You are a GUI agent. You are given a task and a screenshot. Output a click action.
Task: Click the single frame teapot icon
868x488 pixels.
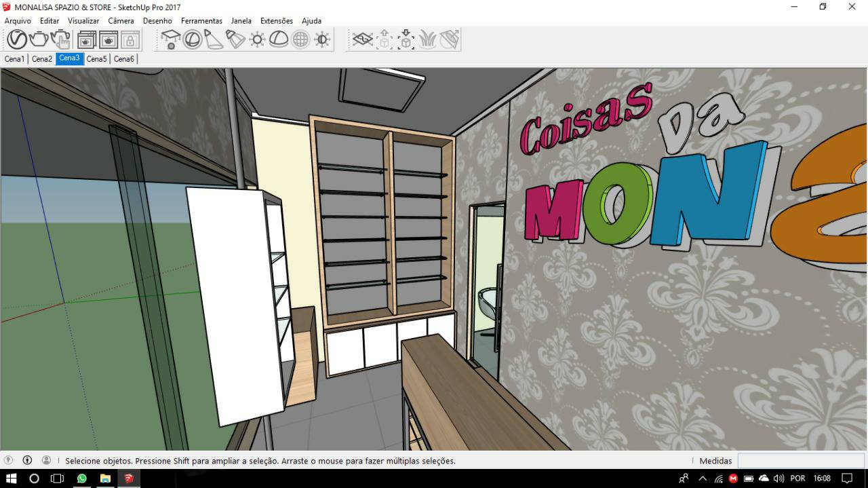click(x=108, y=39)
